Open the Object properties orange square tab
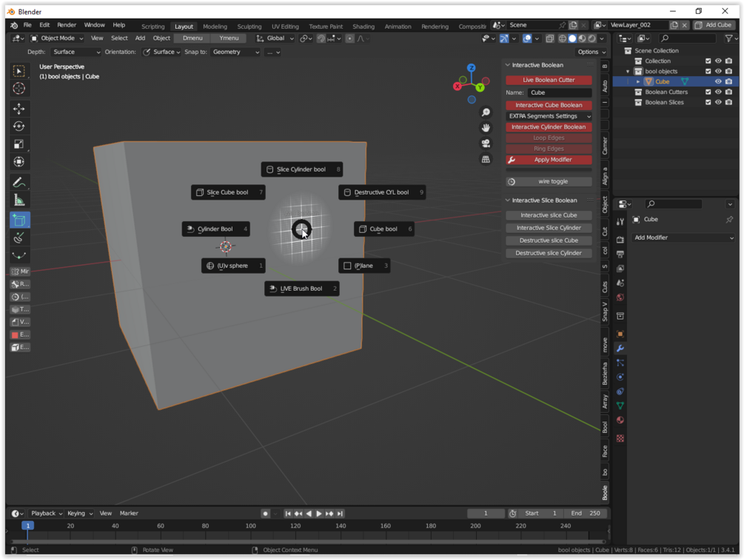 pos(620,334)
